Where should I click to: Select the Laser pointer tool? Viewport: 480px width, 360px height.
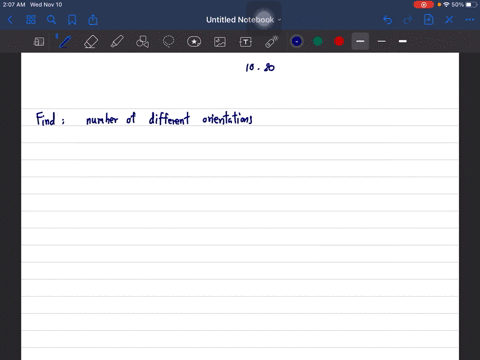(272, 42)
